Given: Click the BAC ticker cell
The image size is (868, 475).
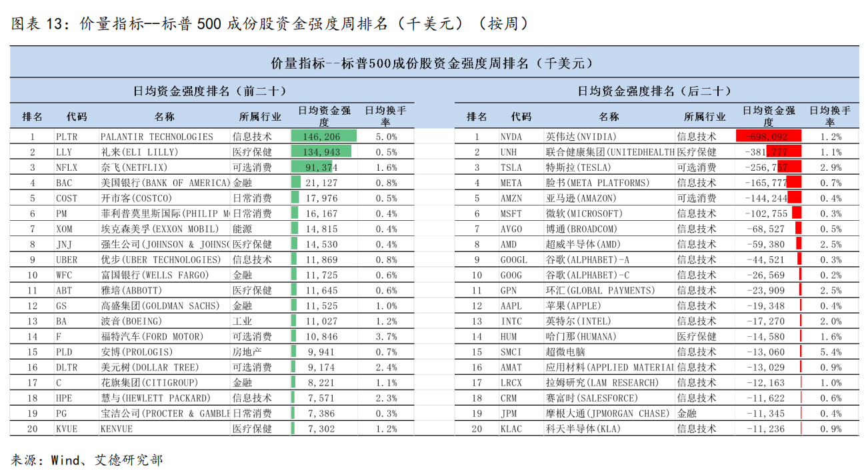Looking at the screenshot, I should (x=65, y=183).
